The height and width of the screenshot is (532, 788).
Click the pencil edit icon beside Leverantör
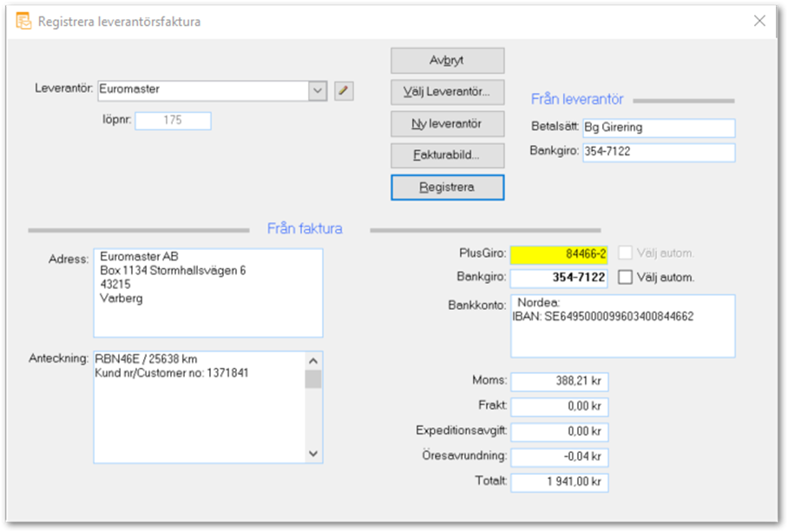344,91
